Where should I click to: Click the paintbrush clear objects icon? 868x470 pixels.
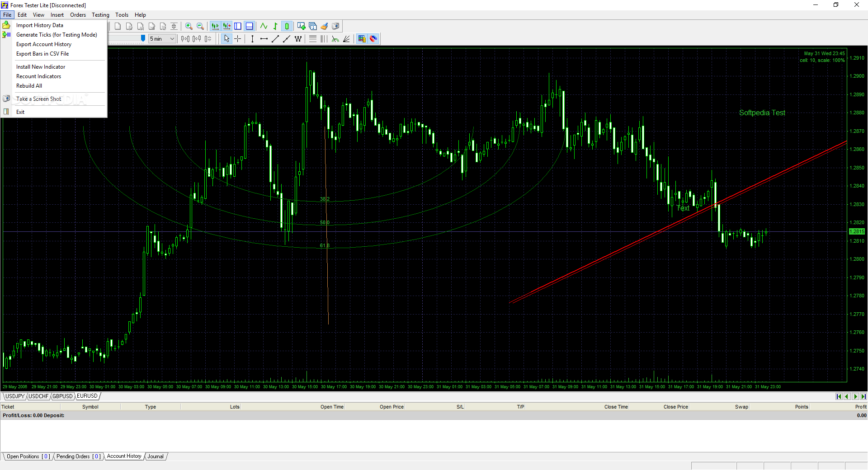(324, 26)
